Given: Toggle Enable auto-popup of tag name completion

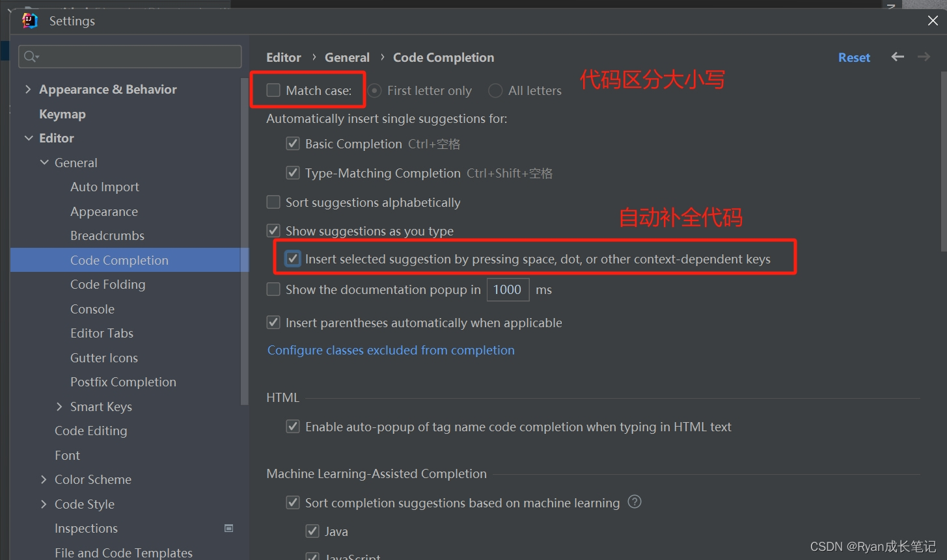Looking at the screenshot, I should (293, 427).
